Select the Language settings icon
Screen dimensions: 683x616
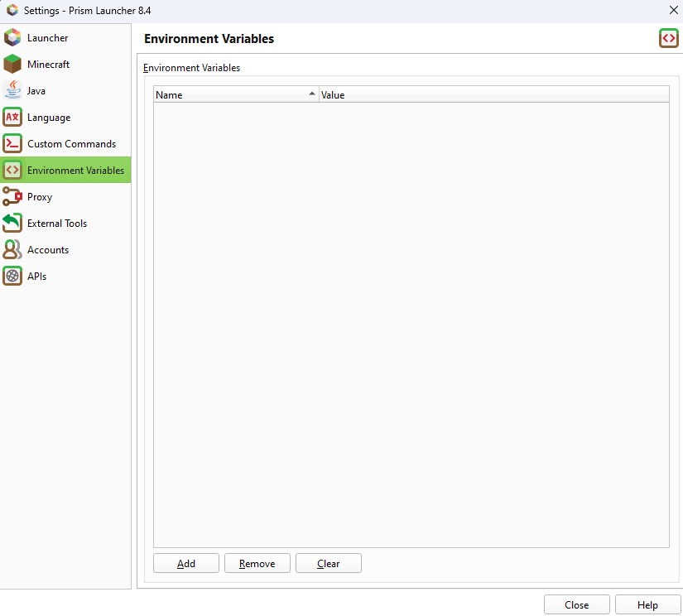(x=13, y=117)
